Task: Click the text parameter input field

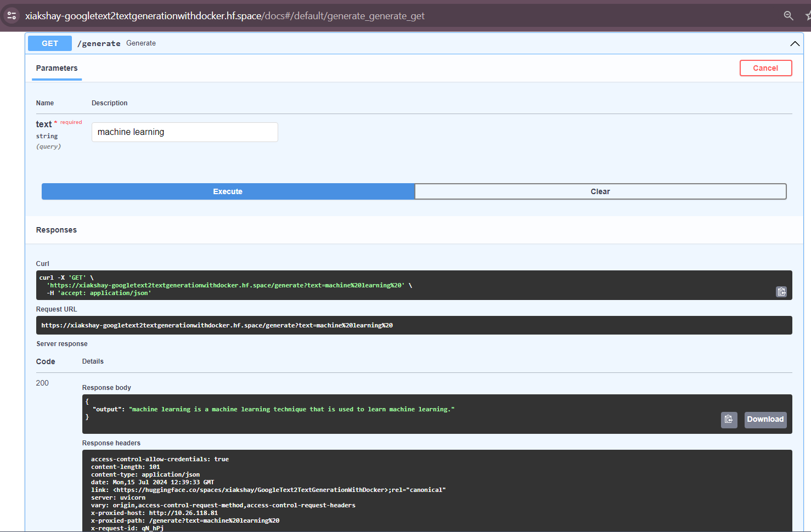Action: pyautogui.click(x=184, y=132)
